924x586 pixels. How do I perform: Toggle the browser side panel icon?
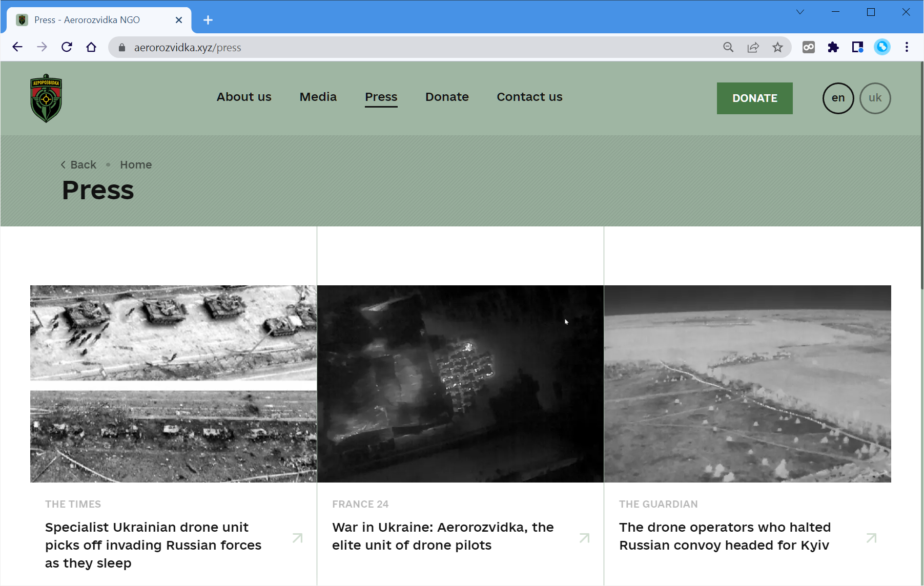[857, 48]
